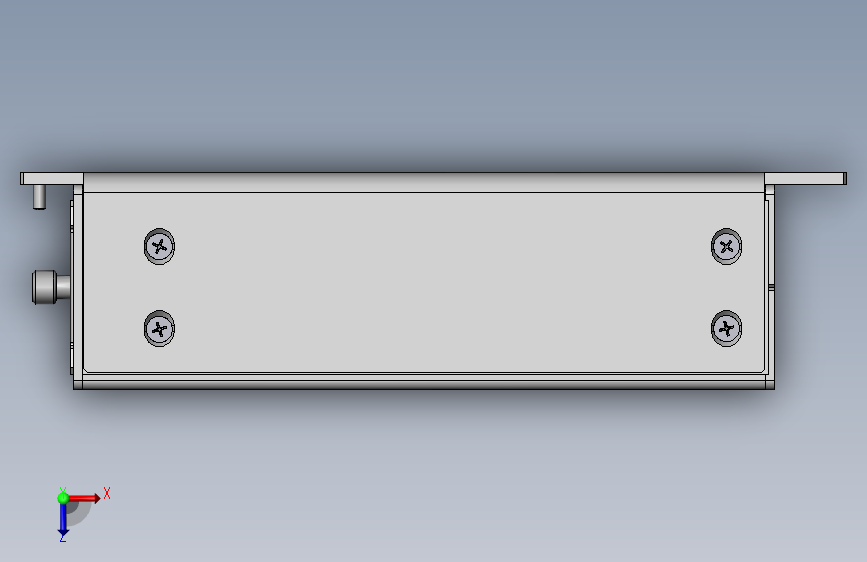The width and height of the screenshot is (867, 562).
Task: Select the top bent strip above the cover plate
Action: click(424, 183)
